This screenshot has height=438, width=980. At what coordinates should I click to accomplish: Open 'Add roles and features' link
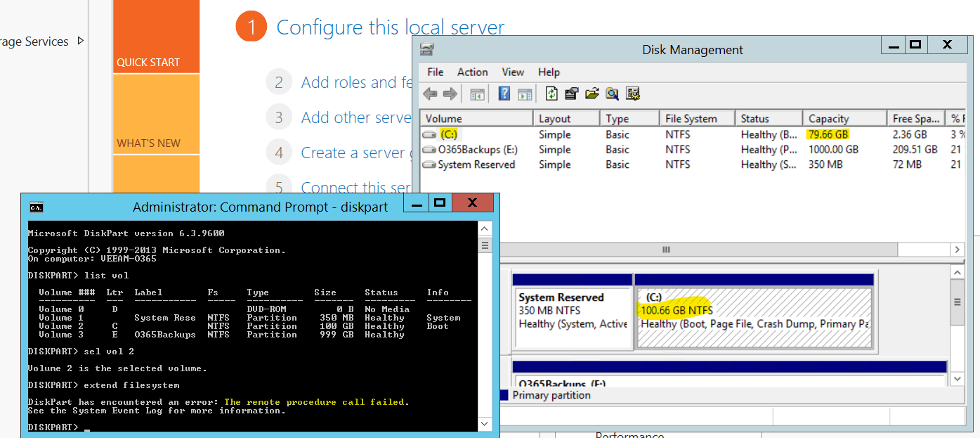357,82
